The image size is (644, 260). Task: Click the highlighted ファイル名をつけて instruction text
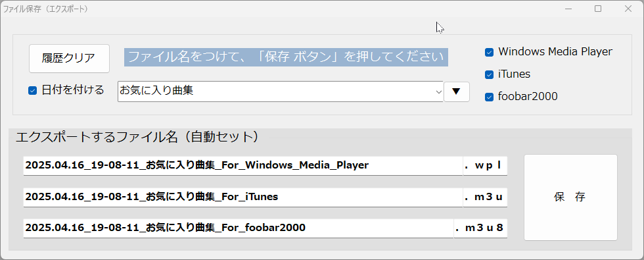[287, 57]
